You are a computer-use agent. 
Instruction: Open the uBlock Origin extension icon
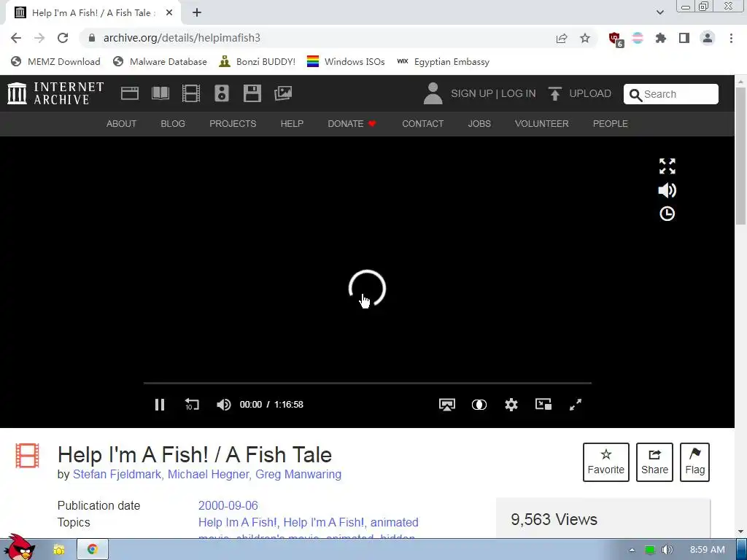[x=615, y=39]
